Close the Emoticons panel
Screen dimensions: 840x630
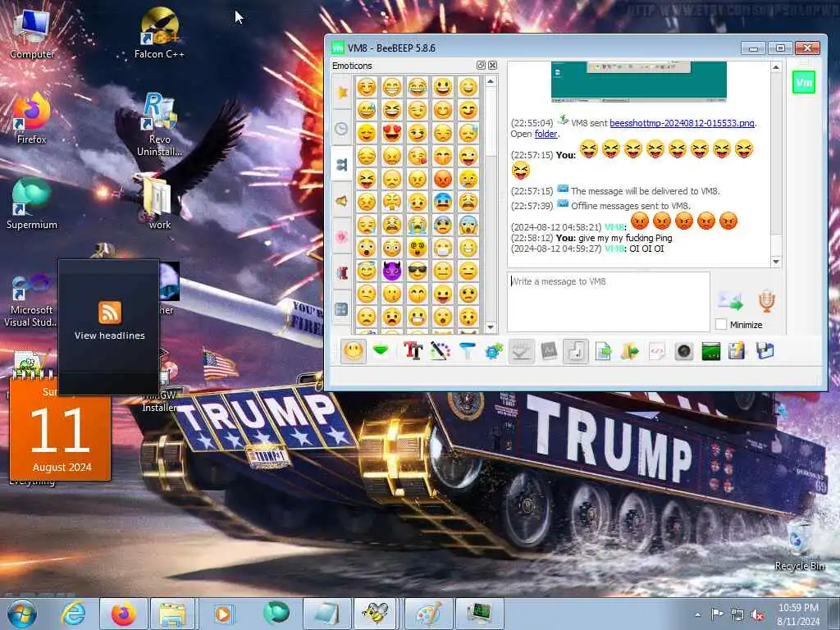(x=492, y=66)
